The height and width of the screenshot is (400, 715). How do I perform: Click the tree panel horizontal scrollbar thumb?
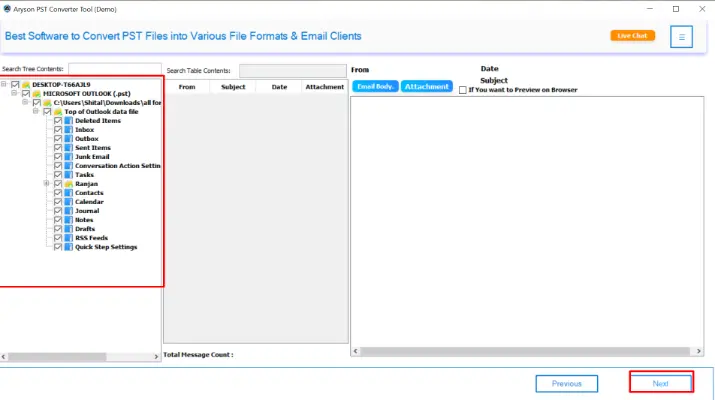click(x=57, y=357)
